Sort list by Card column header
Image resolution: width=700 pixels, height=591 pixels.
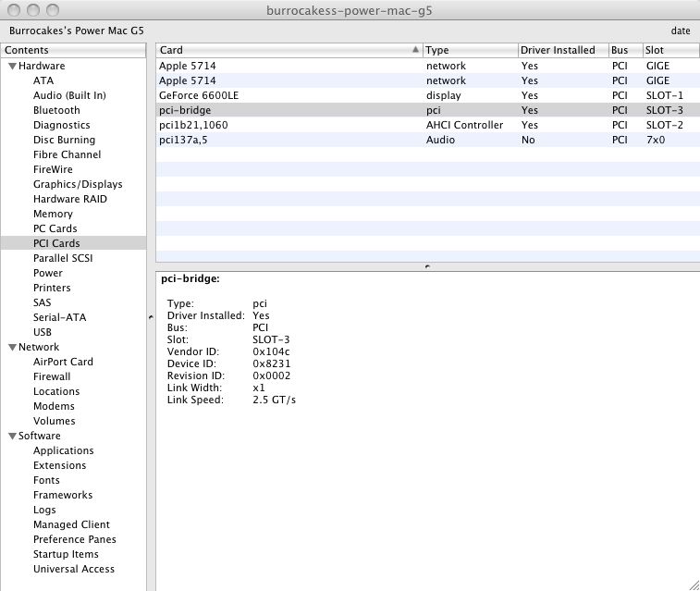(x=287, y=50)
